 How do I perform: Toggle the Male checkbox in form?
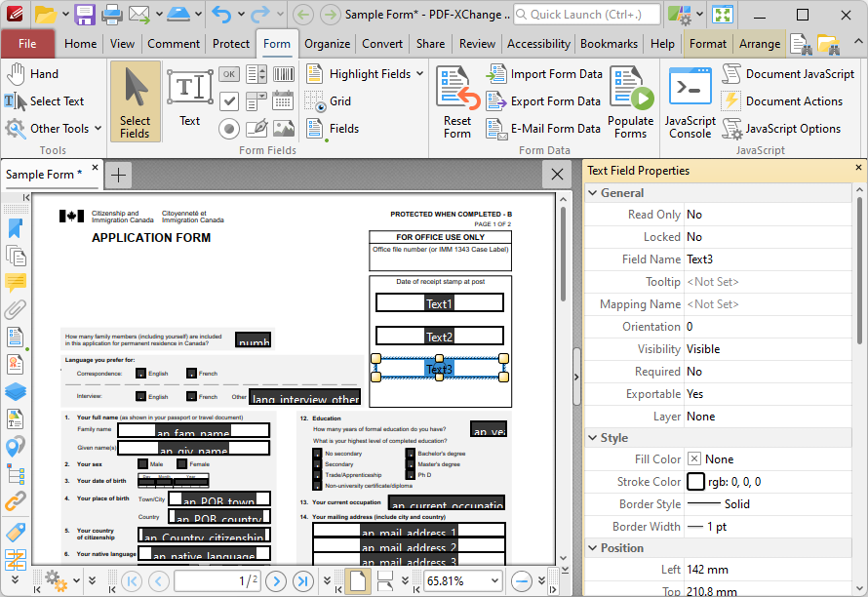[142, 464]
